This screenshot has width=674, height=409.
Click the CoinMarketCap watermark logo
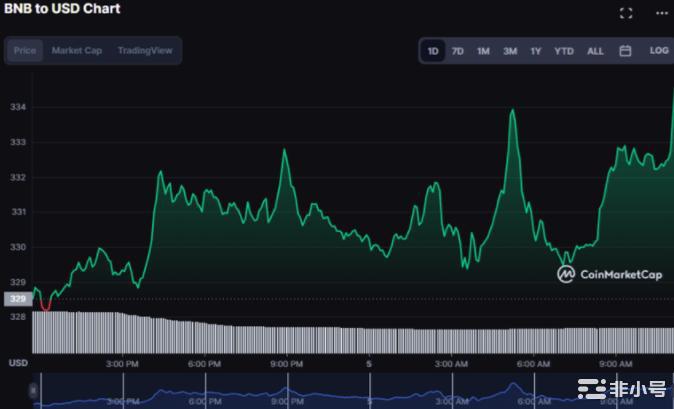click(x=610, y=274)
